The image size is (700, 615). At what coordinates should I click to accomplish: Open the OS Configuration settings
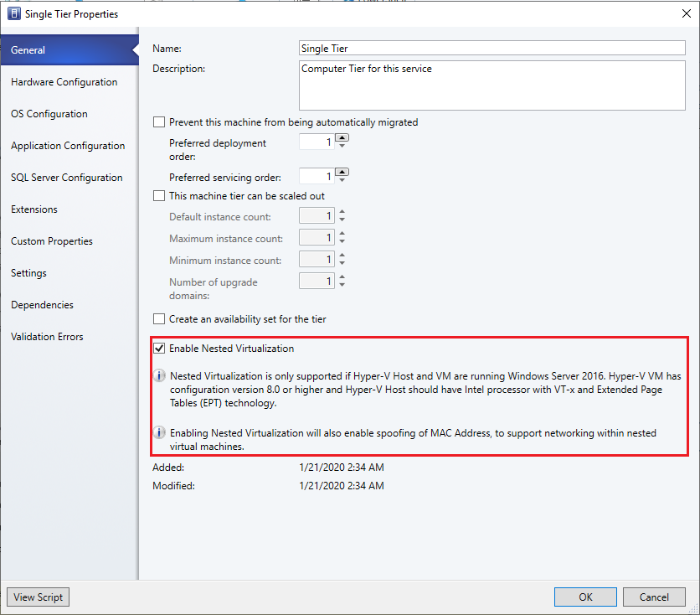pyautogui.click(x=50, y=114)
